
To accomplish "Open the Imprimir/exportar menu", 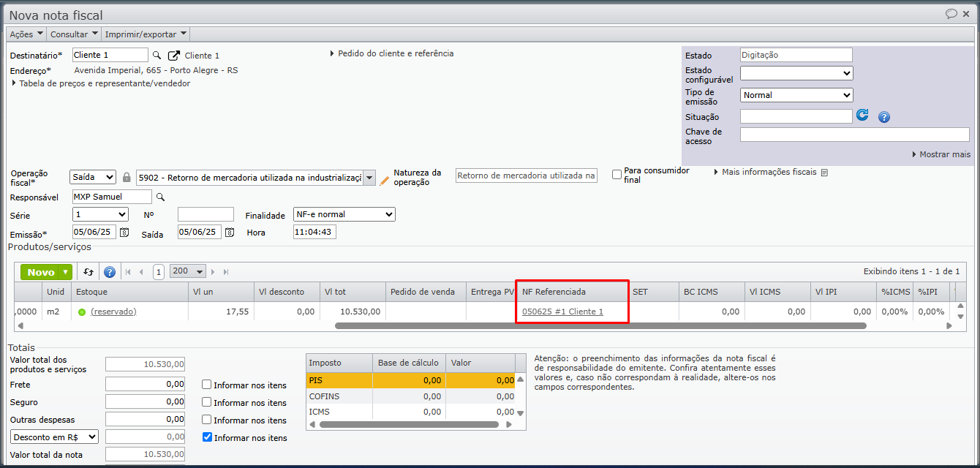I will point(146,34).
